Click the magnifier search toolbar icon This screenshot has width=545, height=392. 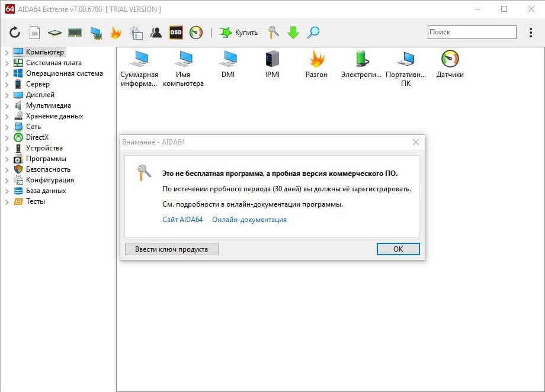pyautogui.click(x=313, y=33)
